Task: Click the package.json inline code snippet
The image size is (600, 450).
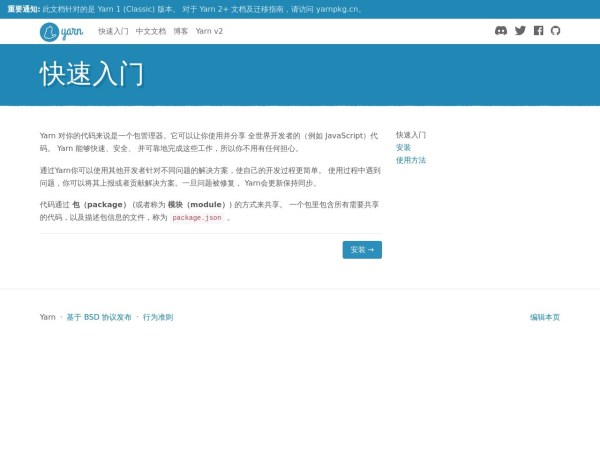Action: pos(197,218)
